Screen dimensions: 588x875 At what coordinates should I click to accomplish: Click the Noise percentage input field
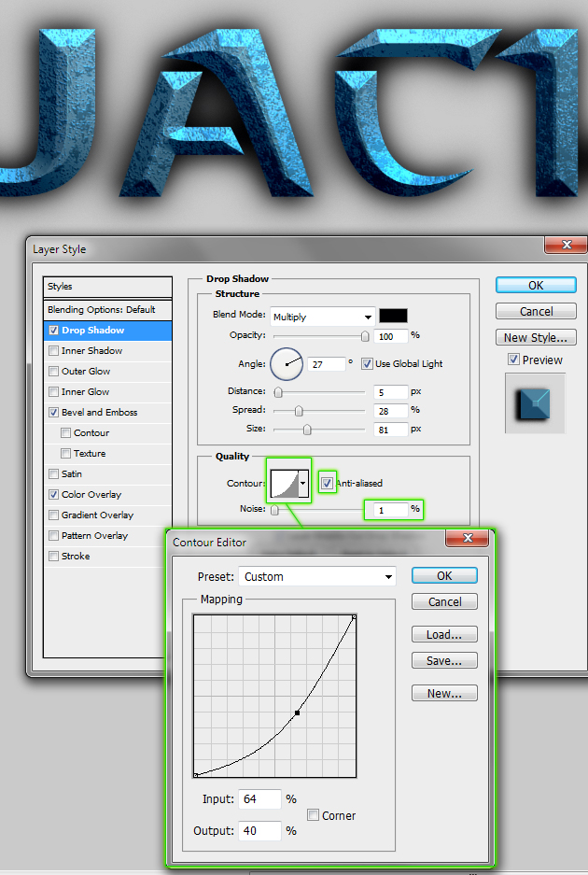[x=392, y=510]
